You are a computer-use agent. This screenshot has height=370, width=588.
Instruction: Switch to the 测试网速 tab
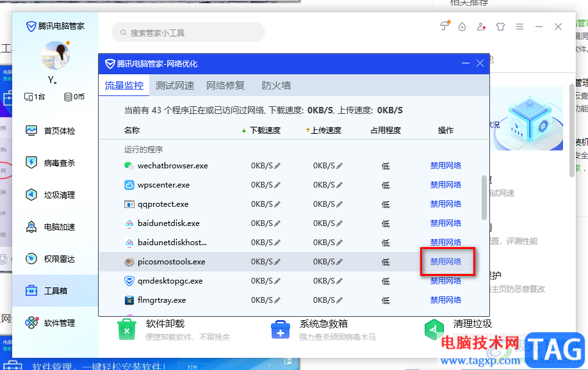tap(175, 86)
